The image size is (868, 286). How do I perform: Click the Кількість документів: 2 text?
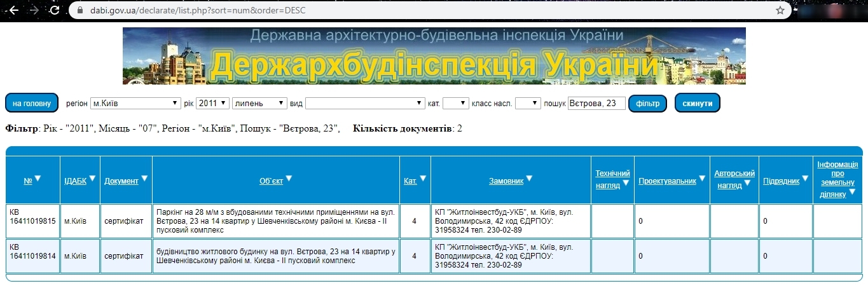point(408,129)
